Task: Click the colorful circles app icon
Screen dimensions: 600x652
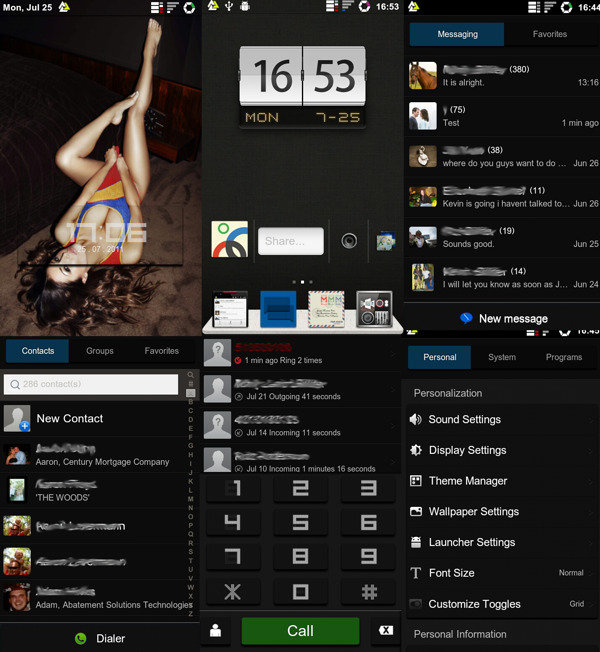Action: 230,239
